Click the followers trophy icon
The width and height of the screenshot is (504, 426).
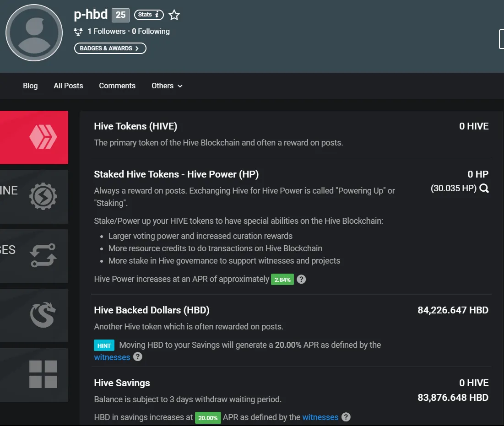coord(78,32)
